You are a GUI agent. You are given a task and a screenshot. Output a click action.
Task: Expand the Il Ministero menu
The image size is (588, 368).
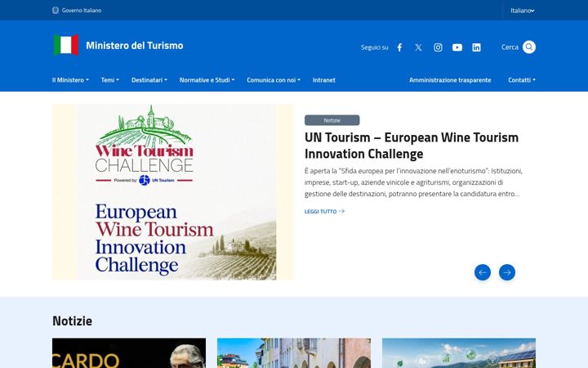click(x=70, y=80)
